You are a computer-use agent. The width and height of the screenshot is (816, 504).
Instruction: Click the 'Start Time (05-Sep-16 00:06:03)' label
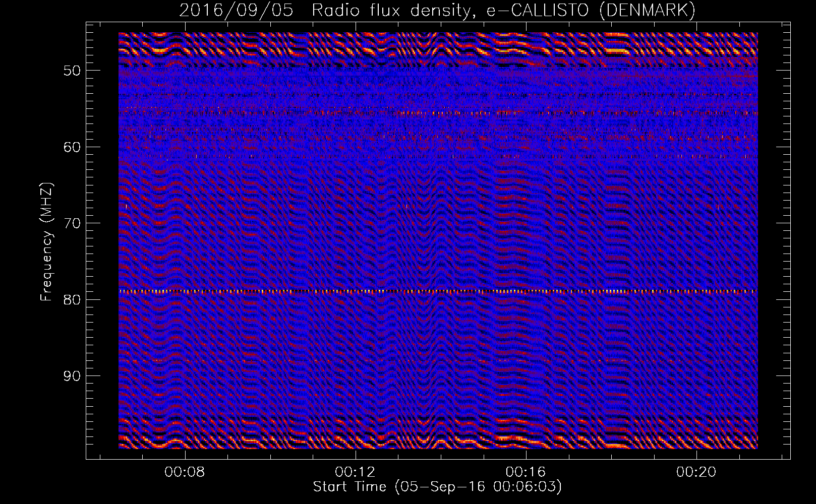tap(437, 486)
